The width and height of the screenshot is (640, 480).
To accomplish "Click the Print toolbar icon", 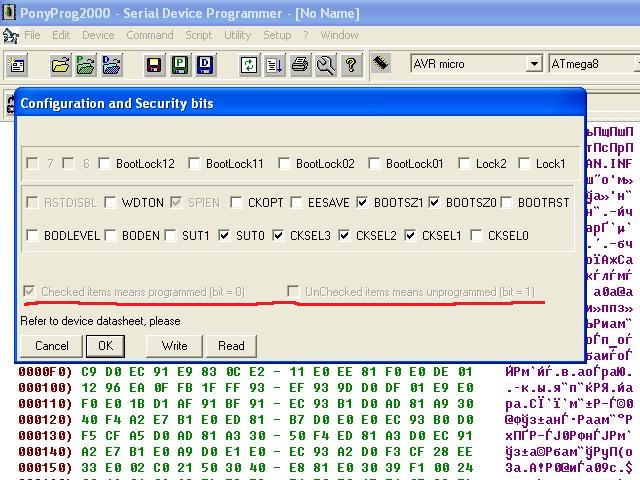I will click(300, 65).
